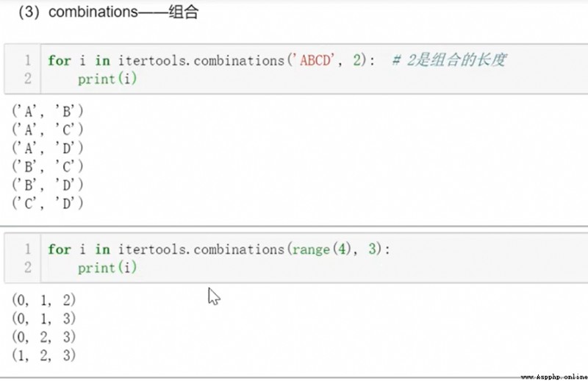Click output line ('C', 'D')
This screenshot has width=588, height=381.
(x=48, y=203)
